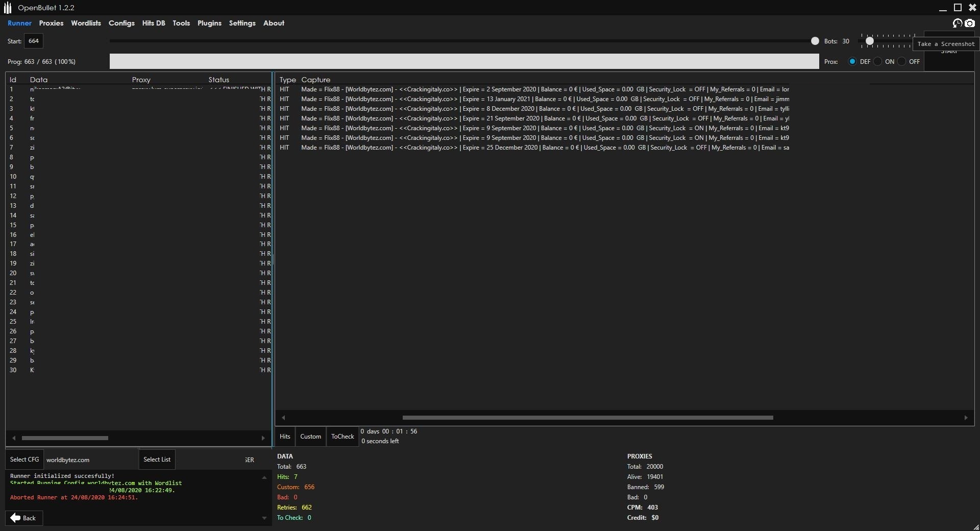Open the Plugins menu
This screenshot has height=531, width=980.
tap(209, 23)
